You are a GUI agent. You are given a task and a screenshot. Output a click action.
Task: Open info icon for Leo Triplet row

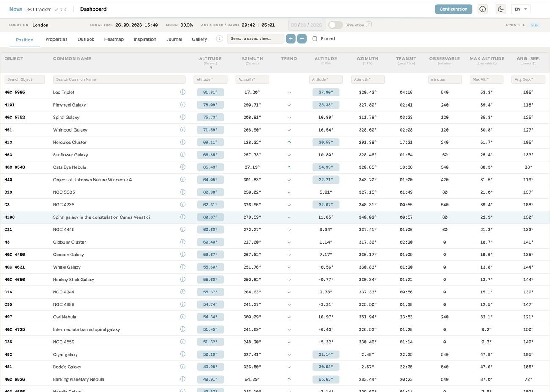tap(183, 92)
